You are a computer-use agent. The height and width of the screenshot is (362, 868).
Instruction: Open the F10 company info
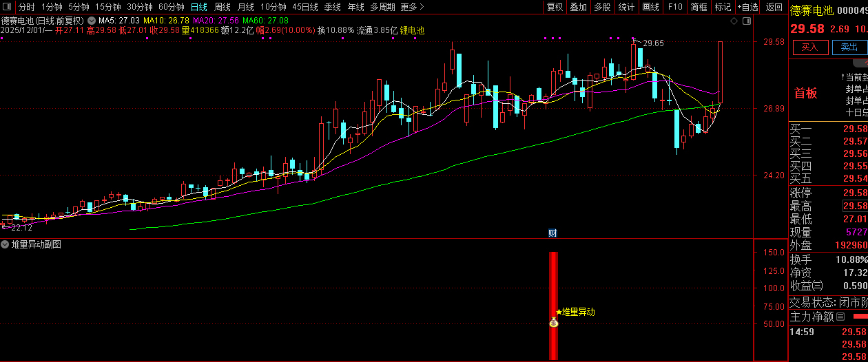675,7
